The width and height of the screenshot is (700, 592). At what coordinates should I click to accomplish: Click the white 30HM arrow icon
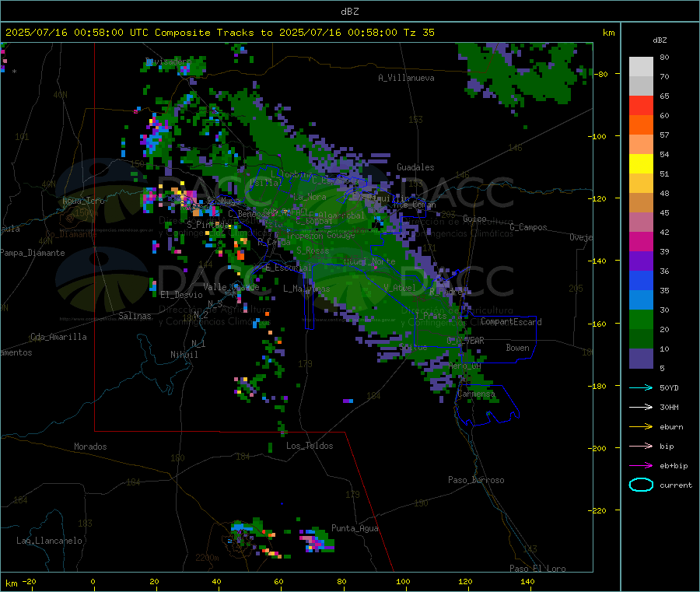click(641, 407)
